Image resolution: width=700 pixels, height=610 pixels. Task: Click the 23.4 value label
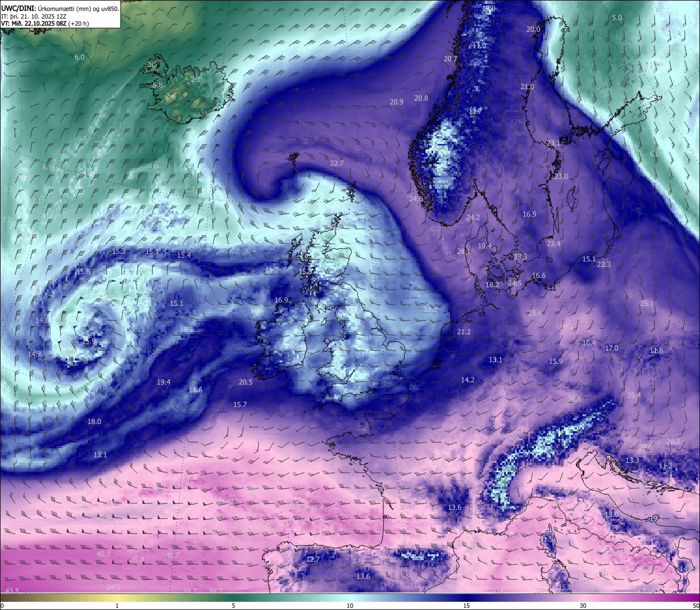point(553,243)
